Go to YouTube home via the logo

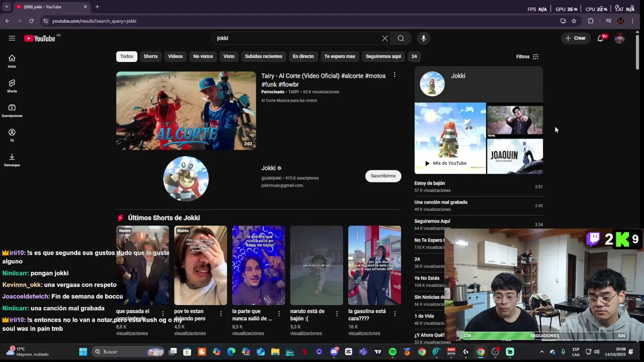pos(39,38)
